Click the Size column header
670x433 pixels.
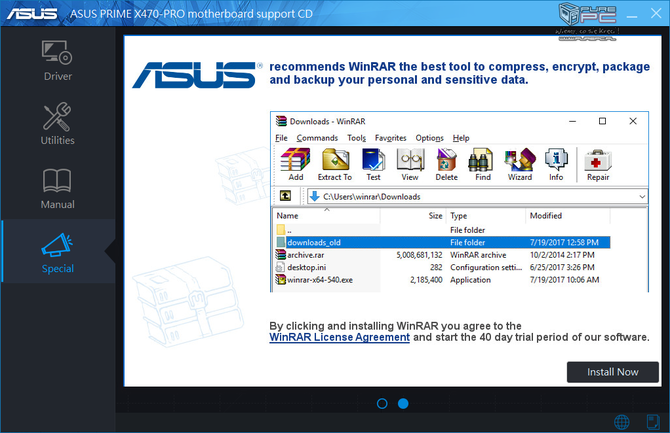413,216
